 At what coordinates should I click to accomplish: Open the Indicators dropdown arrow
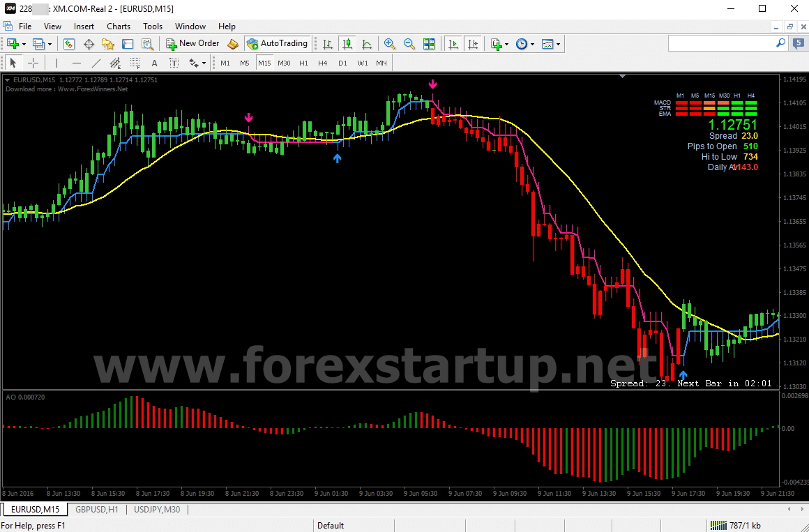[x=506, y=45]
